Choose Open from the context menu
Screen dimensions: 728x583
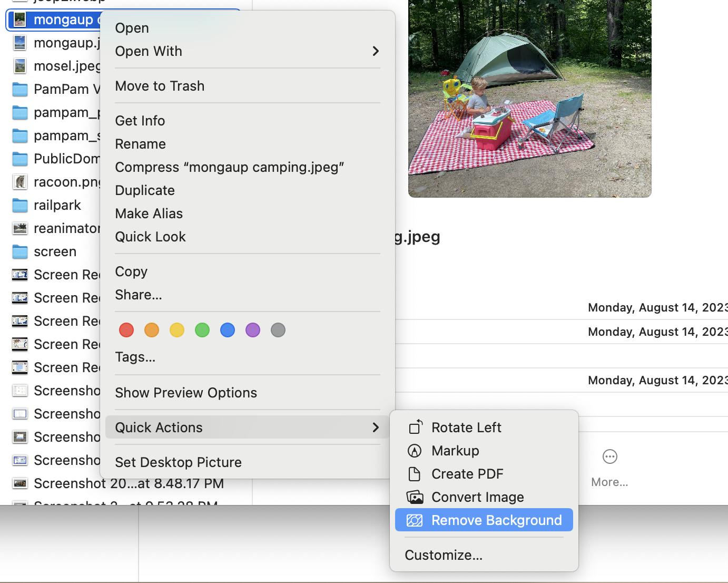(x=248, y=28)
